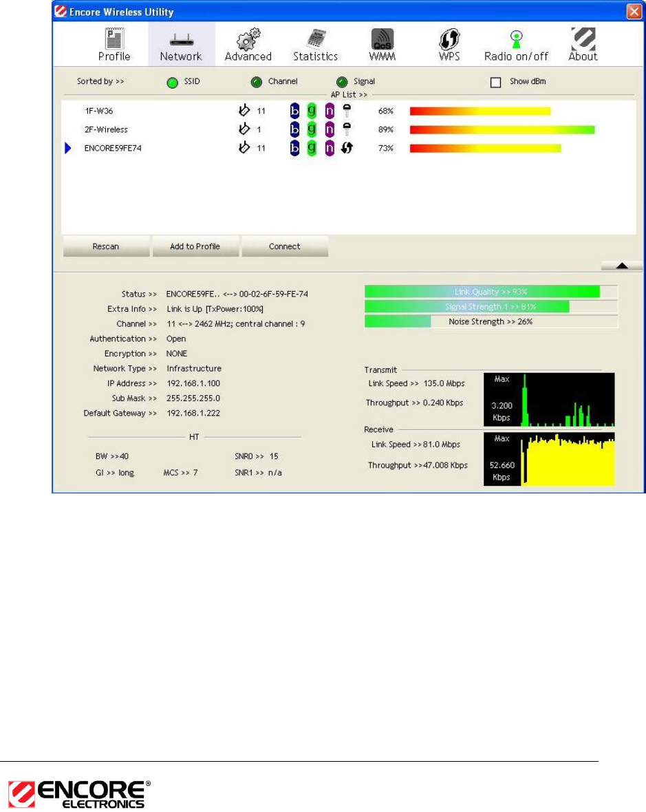Click the 802.11n icon for 2F-Wireless
The height and width of the screenshot is (812, 646).
330,129
